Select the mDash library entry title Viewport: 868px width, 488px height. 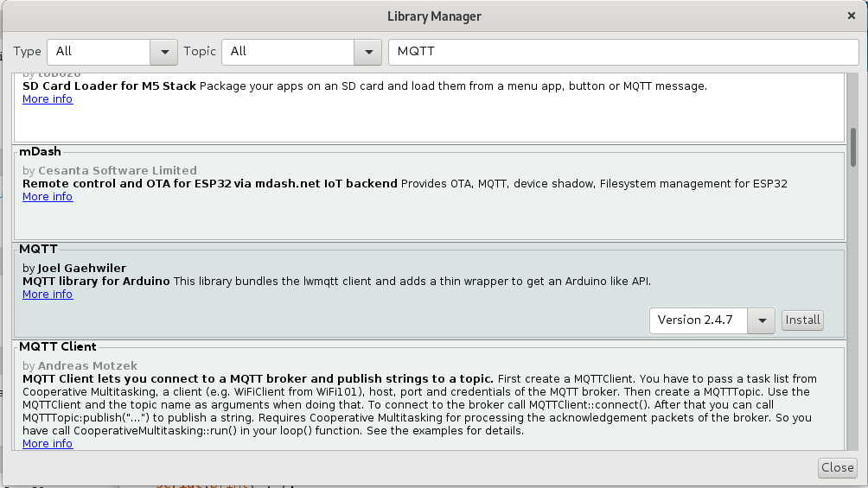pos(40,152)
